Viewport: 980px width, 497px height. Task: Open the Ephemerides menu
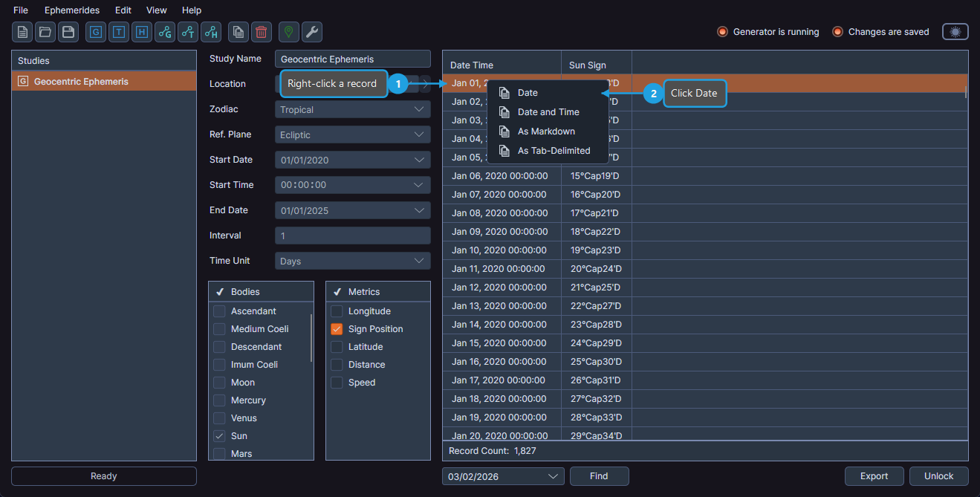71,10
